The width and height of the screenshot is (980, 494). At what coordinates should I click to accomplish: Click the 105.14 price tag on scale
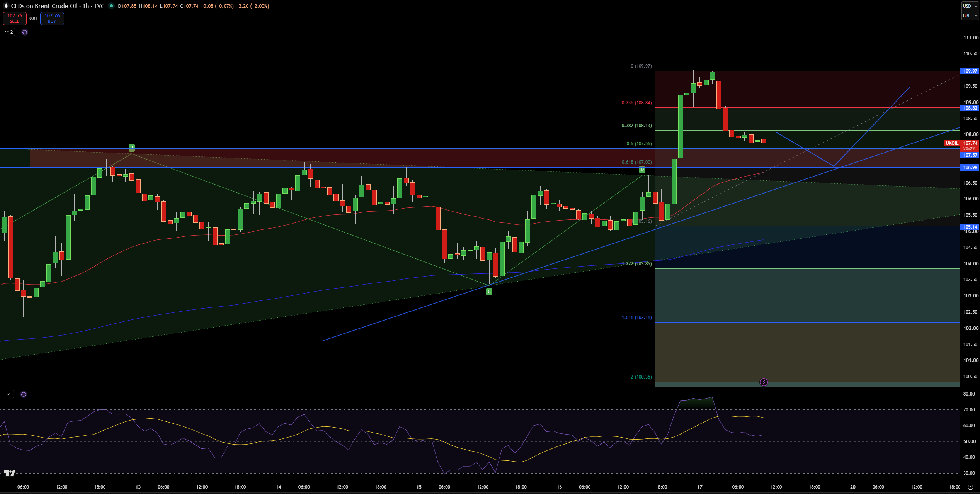point(970,227)
